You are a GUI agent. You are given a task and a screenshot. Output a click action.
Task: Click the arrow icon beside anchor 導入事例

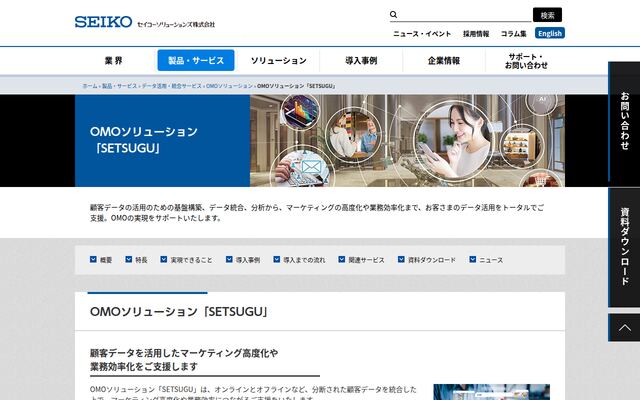coord(229,259)
